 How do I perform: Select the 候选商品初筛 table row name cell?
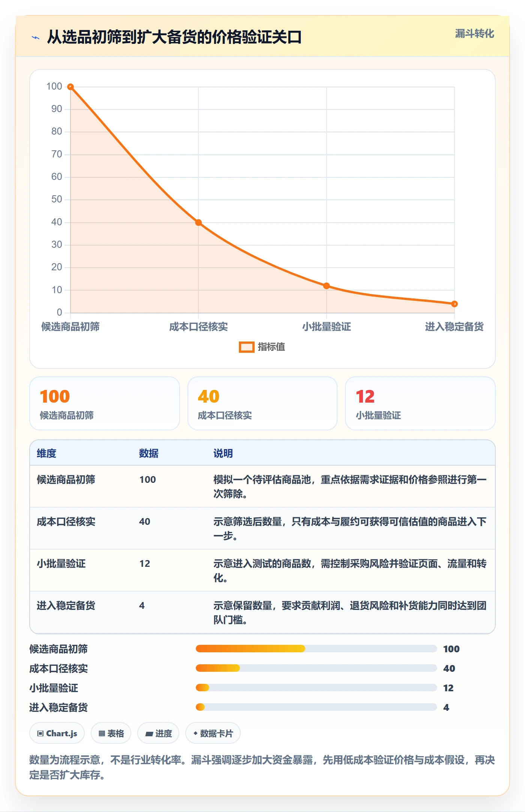coord(66,480)
